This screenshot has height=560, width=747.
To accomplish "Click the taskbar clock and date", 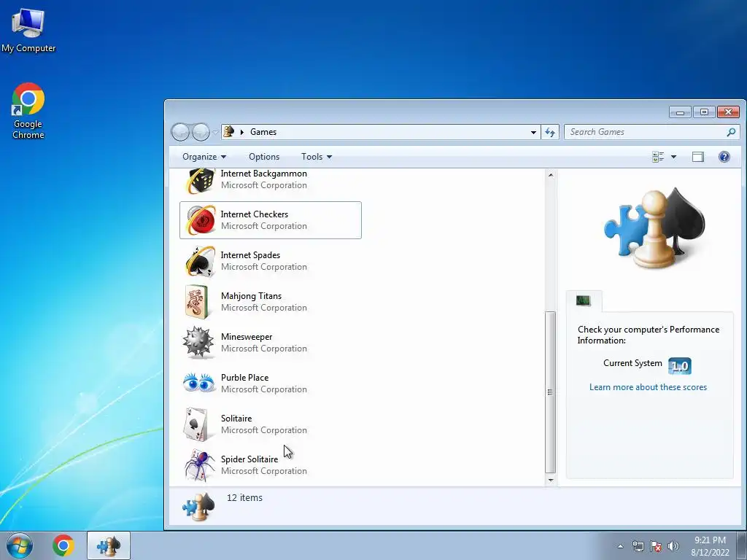I will coord(710,546).
